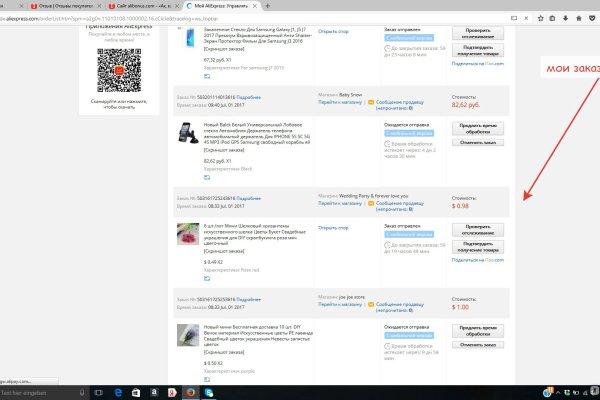Click the message envelope icon for Baby Snow

pos(370,102)
